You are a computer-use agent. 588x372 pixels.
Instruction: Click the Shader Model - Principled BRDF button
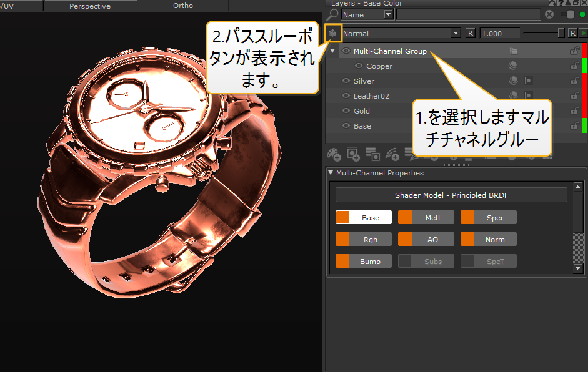click(x=451, y=195)
